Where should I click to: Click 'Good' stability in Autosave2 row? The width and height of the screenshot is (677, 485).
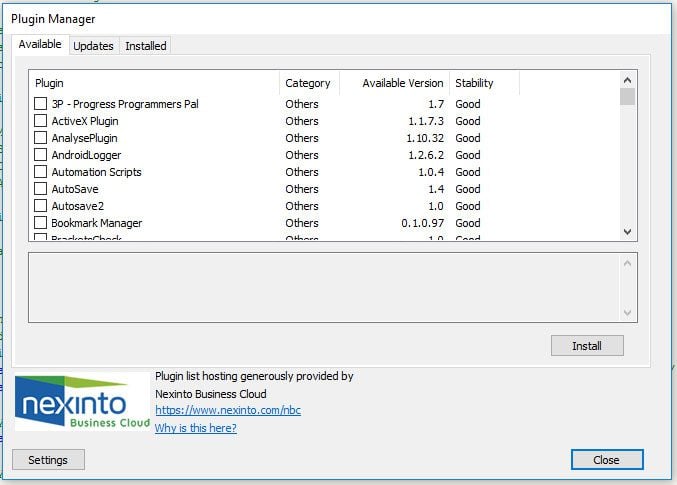tap(468, 206)
